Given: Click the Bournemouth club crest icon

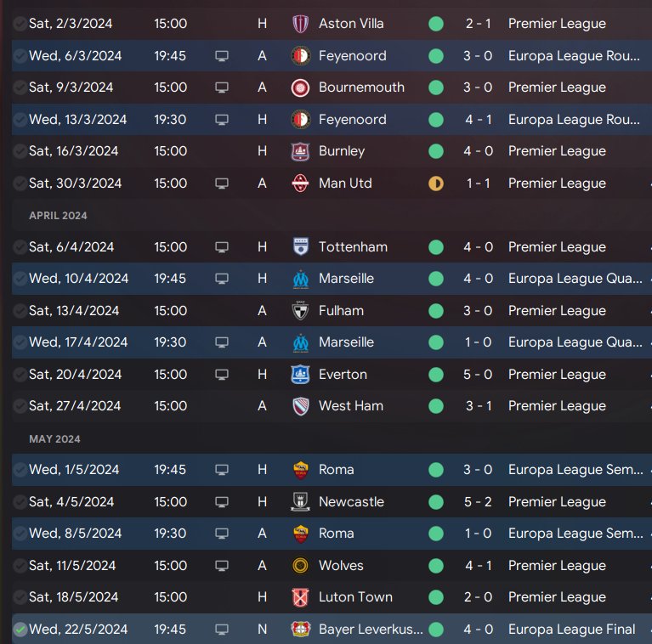Looking at the screenshot, I should 300,88.
